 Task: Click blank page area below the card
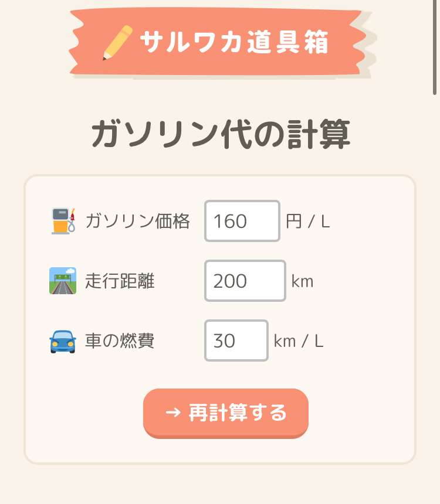[x=220, y=485]
